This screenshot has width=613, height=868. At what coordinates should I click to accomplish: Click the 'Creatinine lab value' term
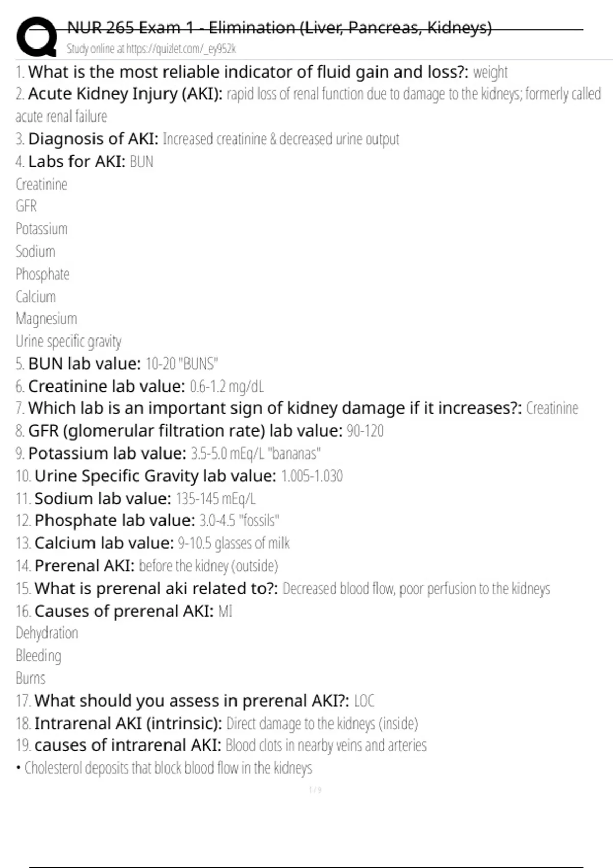[x=107, y=387]
